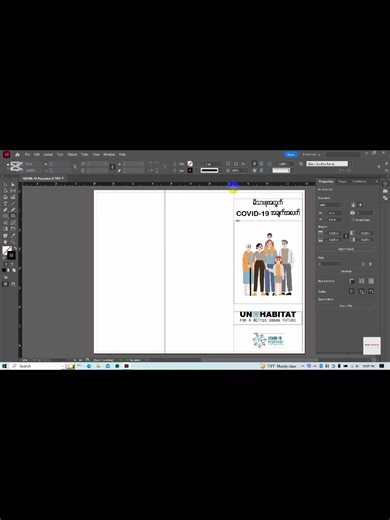This screenshot has height=520, width=390.
Task: Open the Window menu
Action: [x=109, y=155]
